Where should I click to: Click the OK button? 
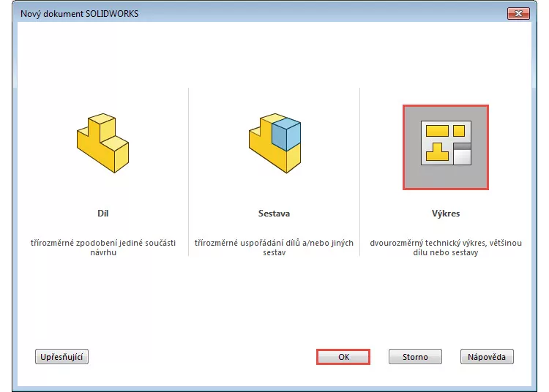343,357
